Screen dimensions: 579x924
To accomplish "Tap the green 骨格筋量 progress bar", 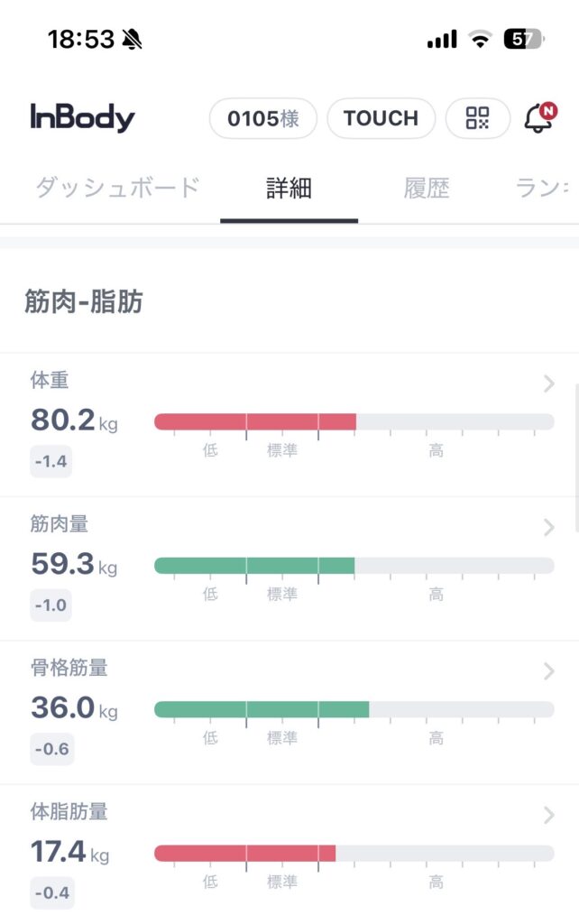I will [x=262, y=709].
